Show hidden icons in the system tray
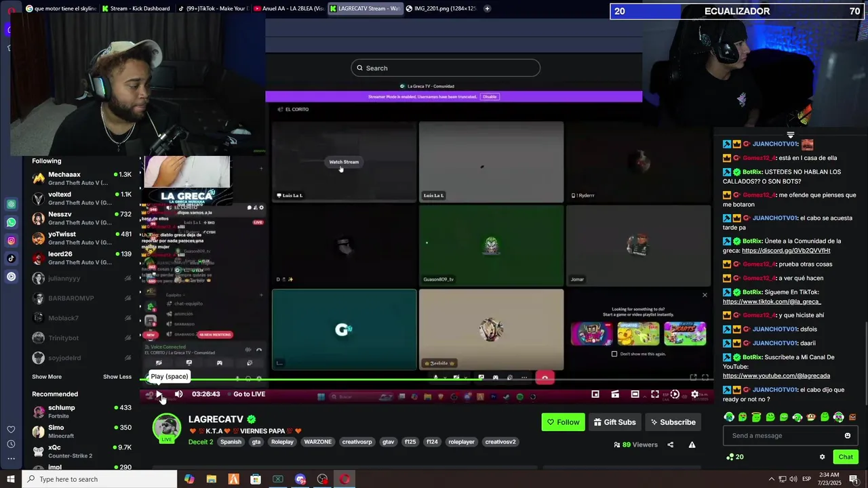 click(x=771, y=479)
